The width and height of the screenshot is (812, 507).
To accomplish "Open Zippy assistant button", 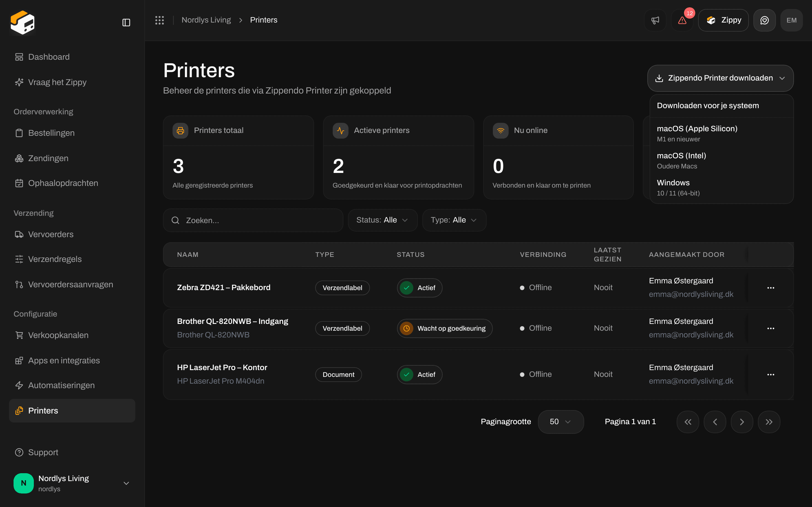I will [x=723, y=20].
